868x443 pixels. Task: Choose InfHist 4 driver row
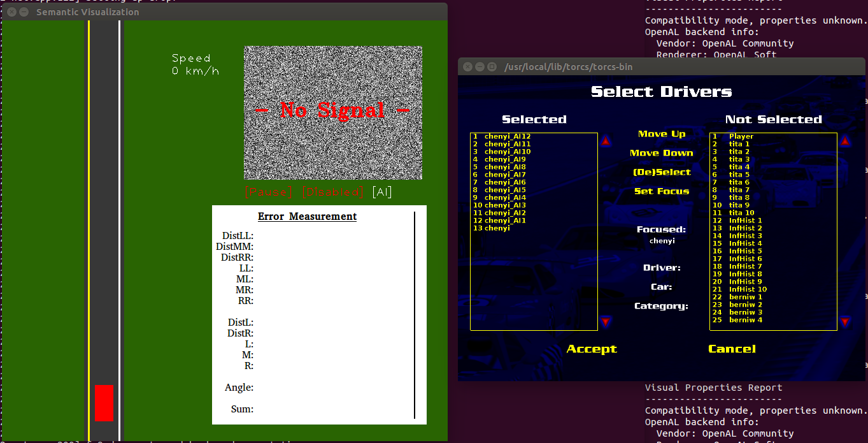click(x=773, y=243)
